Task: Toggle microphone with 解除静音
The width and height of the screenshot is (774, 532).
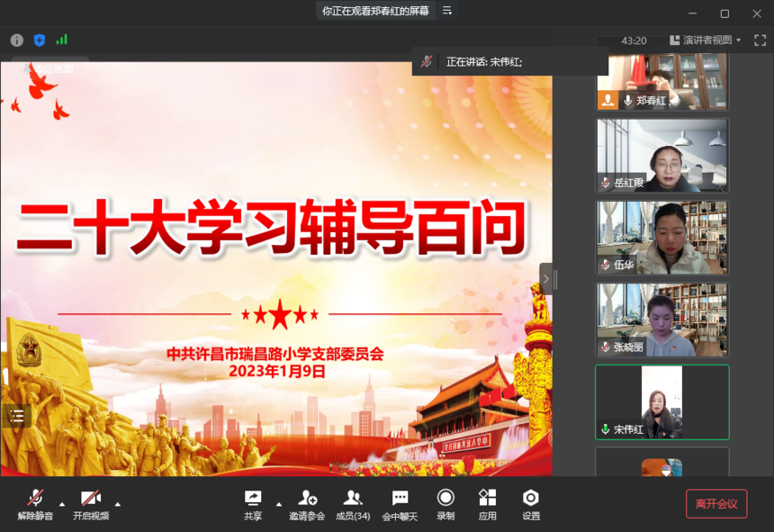Action: [x=35, y=503]
